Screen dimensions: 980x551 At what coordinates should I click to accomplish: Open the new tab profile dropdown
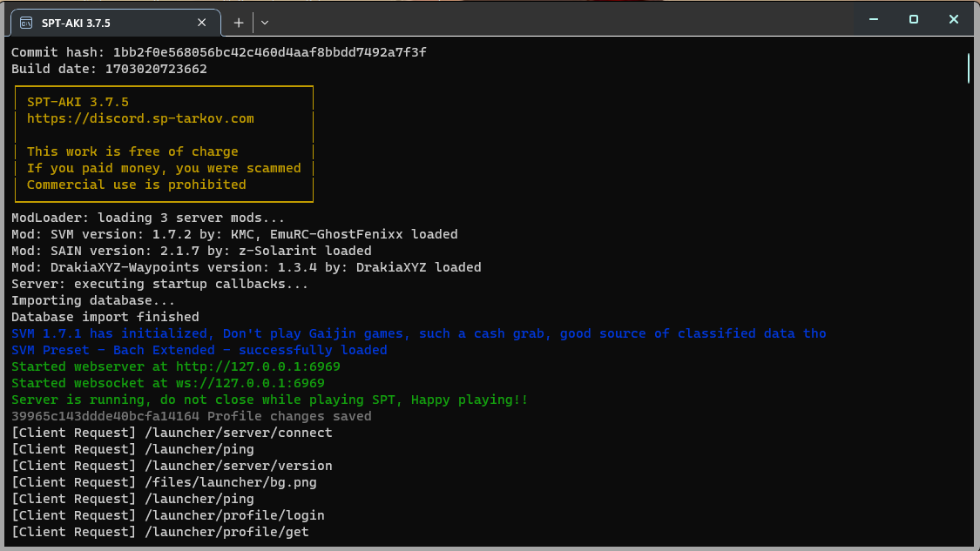click(x=265, y=24)
